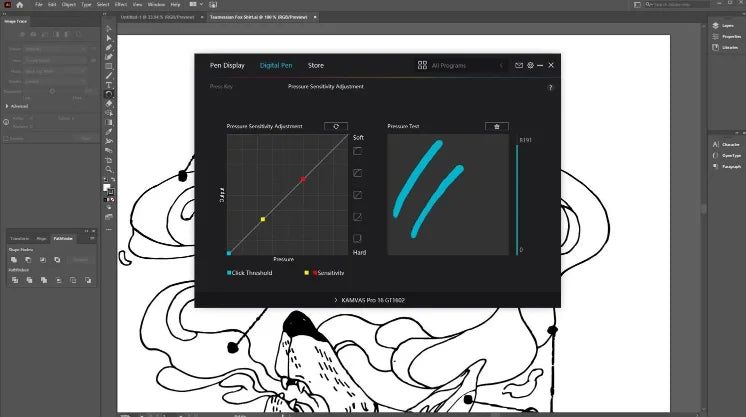
Task: Open the Press Key settings
Action: pyautogui.click(x=222, y=87)
